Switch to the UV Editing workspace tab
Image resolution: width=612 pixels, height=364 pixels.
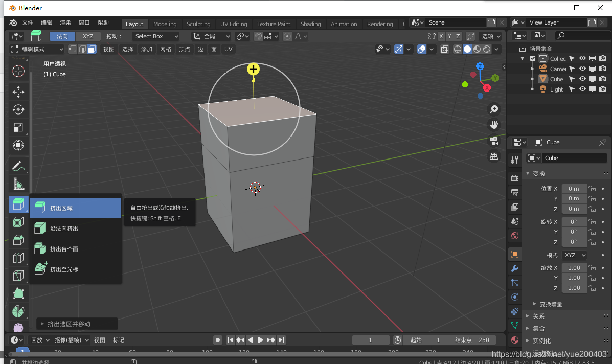pyautogui.click(x=234, y=24)
